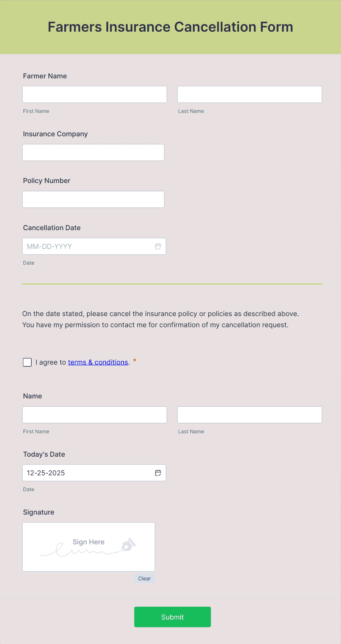Click the Policy Number field
The image size is (341, 644).
tap(93, 199)
